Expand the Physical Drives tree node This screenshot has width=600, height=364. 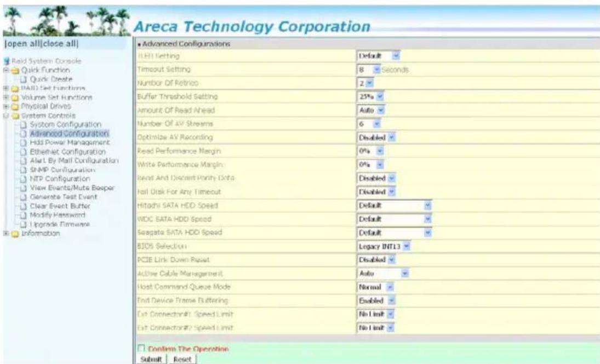[6, 106]
